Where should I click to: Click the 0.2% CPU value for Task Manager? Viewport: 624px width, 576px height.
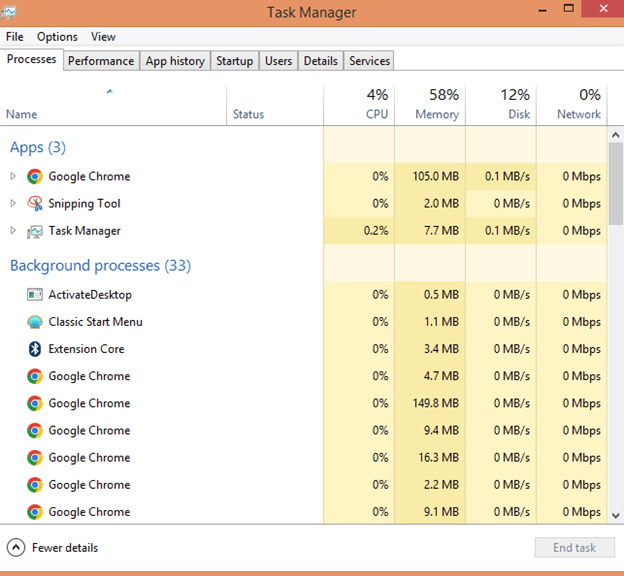(x=376, y=230)
